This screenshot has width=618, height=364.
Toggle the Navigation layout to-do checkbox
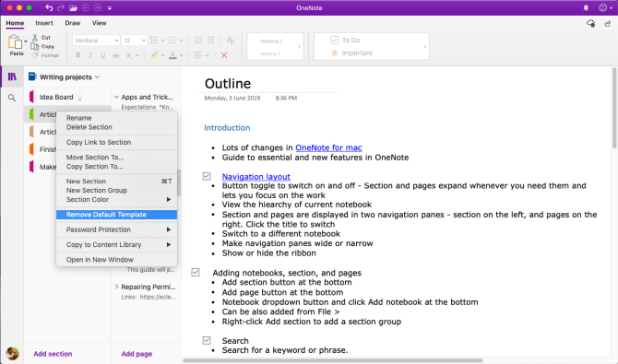pos(207,177)
